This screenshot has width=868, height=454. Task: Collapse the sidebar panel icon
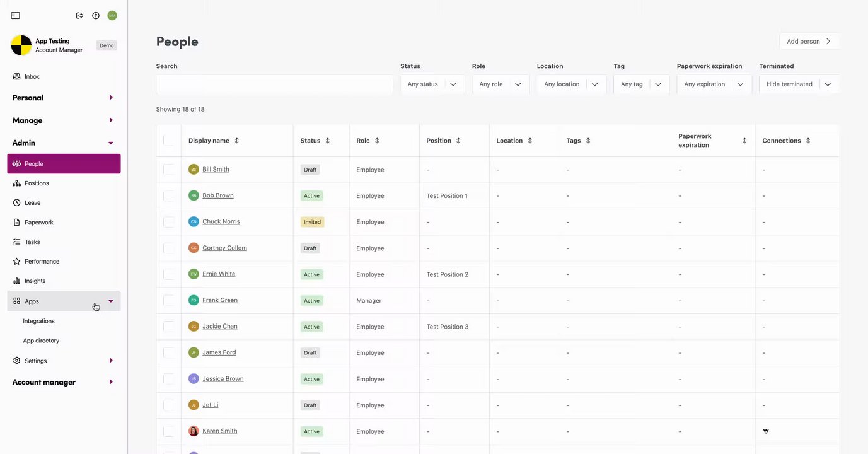(16, 15)
